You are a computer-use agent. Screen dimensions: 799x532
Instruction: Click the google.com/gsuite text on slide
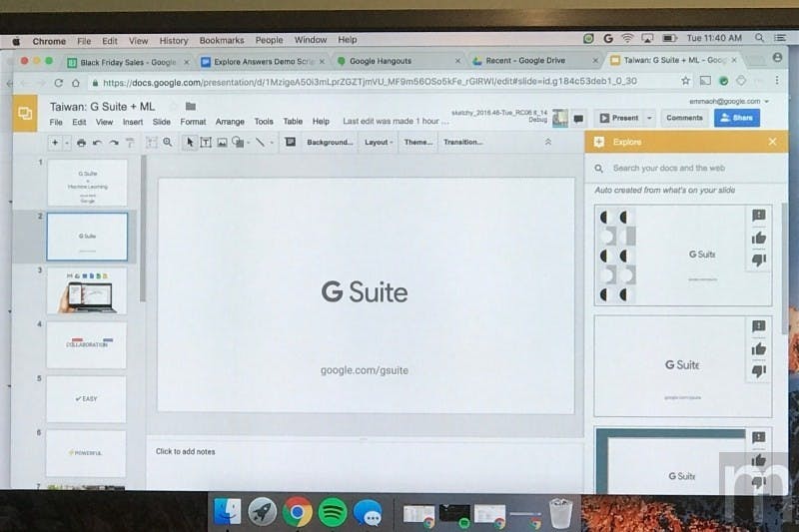365,370
